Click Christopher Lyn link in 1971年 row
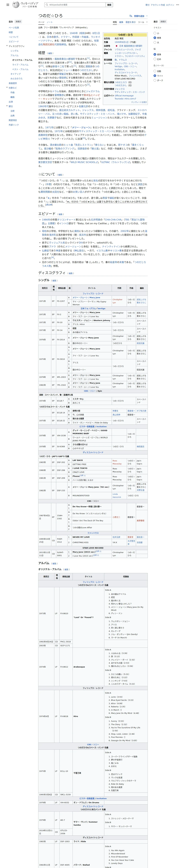Viewport: 186px width, 868px height. (118, 301)
